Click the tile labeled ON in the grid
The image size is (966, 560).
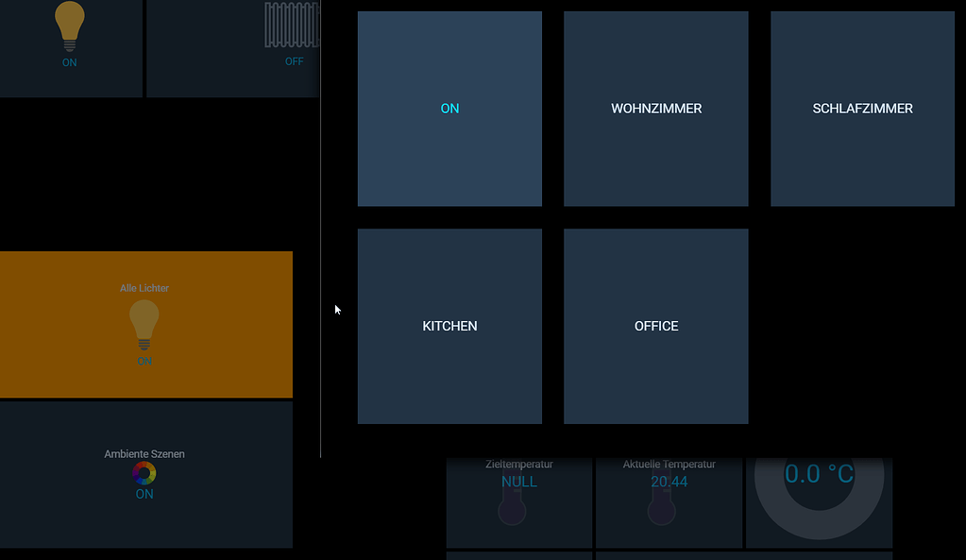pos(449,109)
